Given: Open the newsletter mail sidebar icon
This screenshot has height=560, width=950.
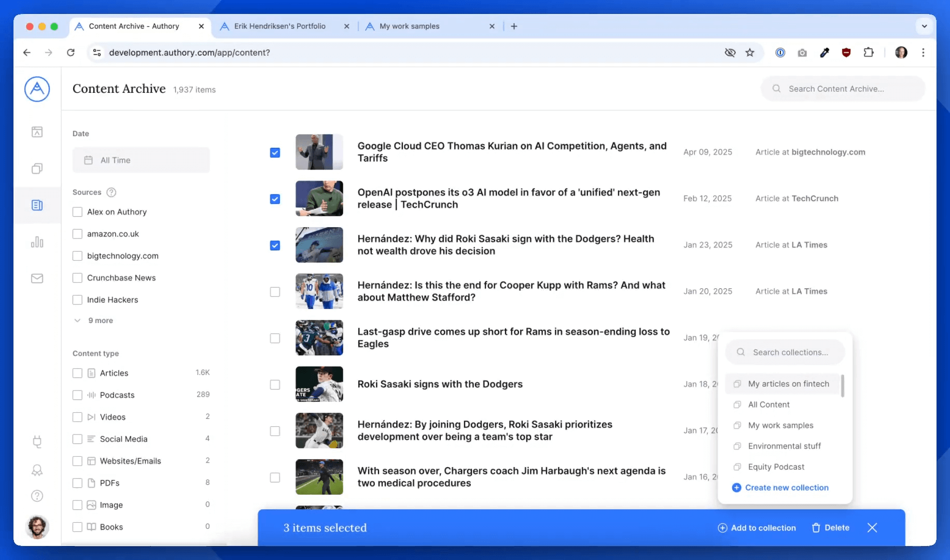Looking at the screenshot, I should click(37, 278).
